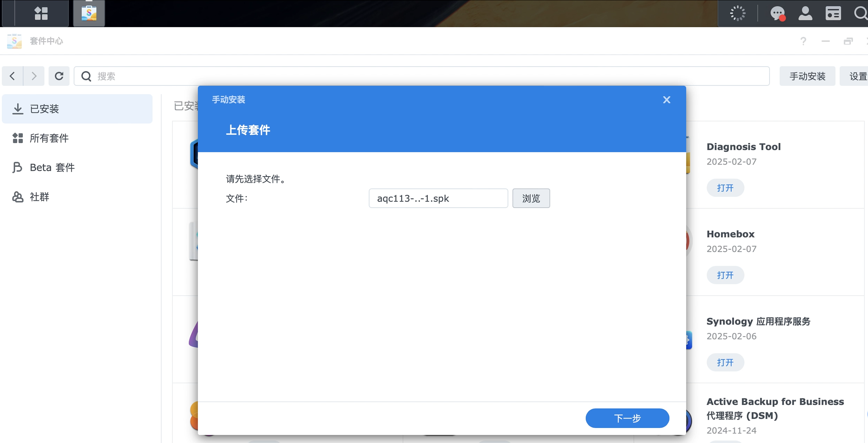
Task: Open Synology 应用程序服务 with 打开
Action: (x=725, y=362)
